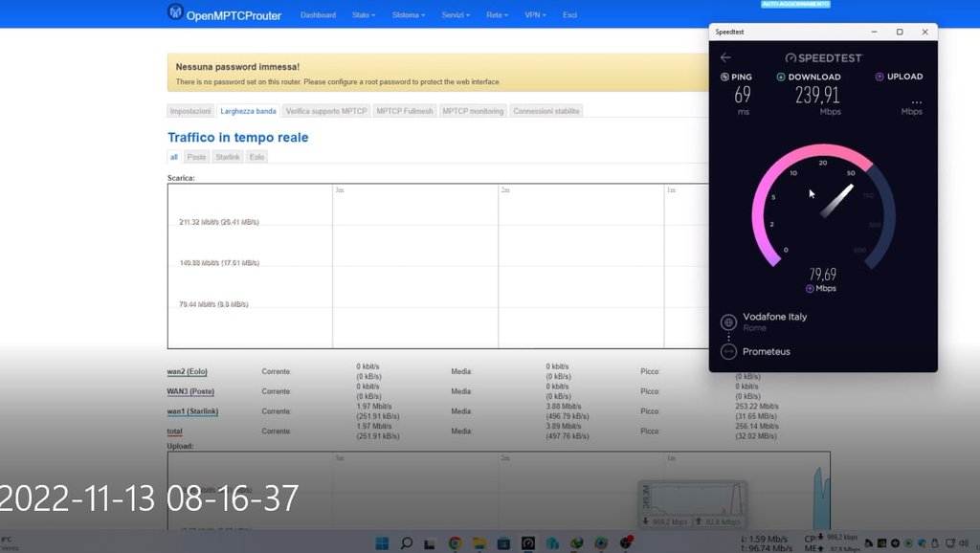
Task: Open the VPN dropdown menu
Action: (535, 15)
